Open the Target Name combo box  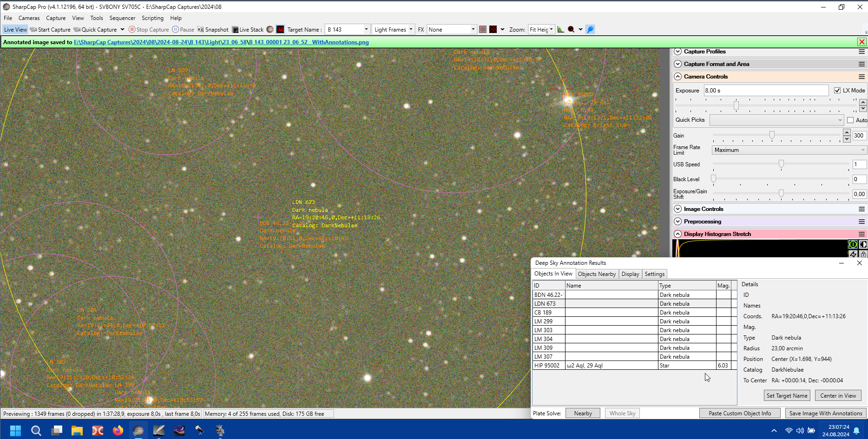[x=347, y=29]
